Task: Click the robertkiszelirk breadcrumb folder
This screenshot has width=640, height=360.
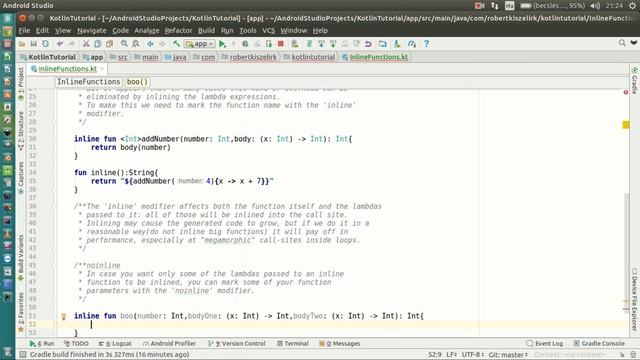Action: point(249,57)
